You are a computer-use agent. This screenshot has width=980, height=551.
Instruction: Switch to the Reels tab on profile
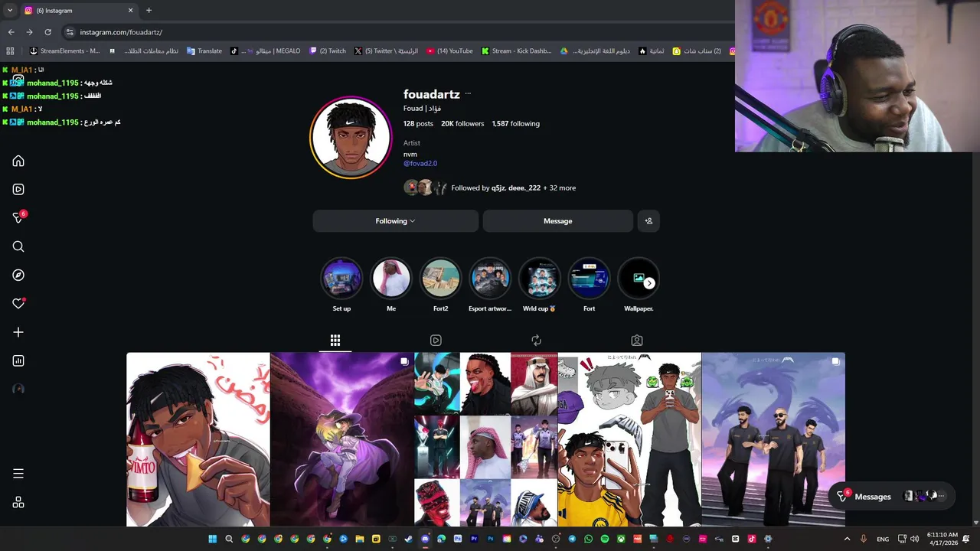[x=436, y=341]
